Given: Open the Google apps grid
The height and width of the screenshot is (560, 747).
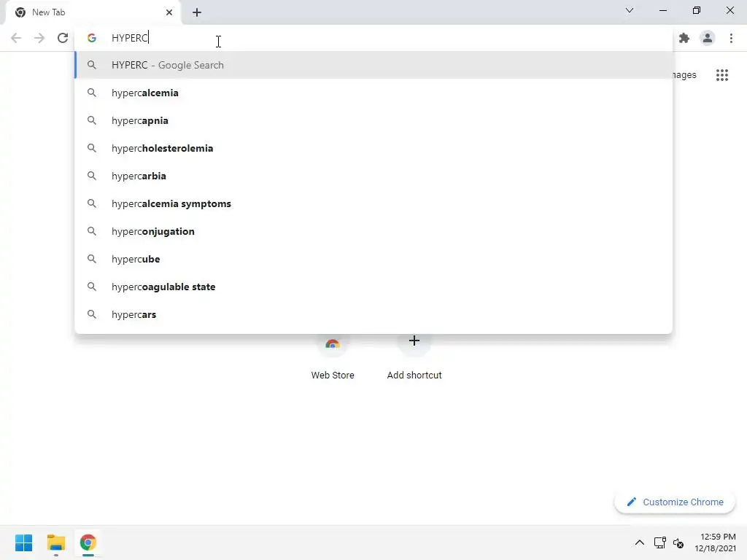Looking at the screenshot, I should (721, 75).
